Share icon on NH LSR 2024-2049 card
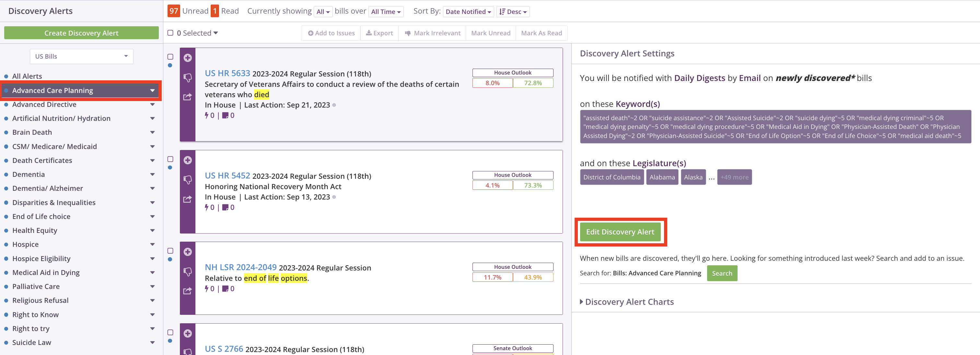980x355 pixels. click(x=188, y=291)
